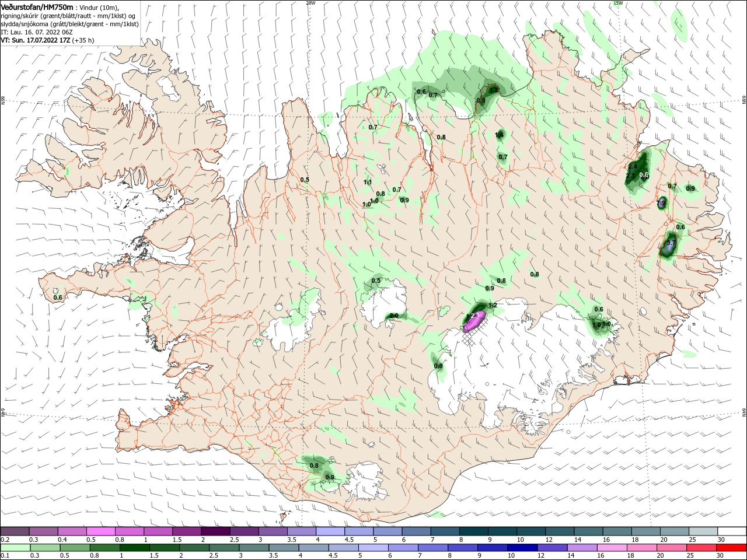Click the grey-green 3 swatch in lower legend
Viewport: 747px width, 560px height.
click(254, 548)
